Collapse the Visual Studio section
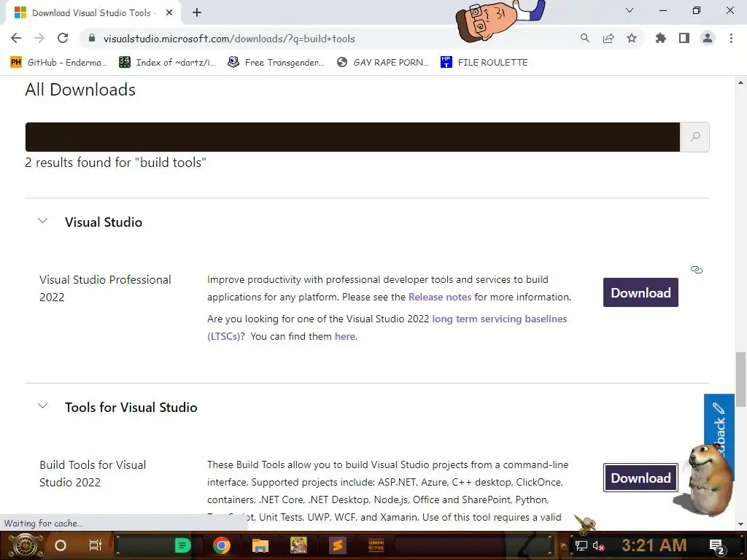The width and height of the screenshot is (747, 560). click(43, 221)
